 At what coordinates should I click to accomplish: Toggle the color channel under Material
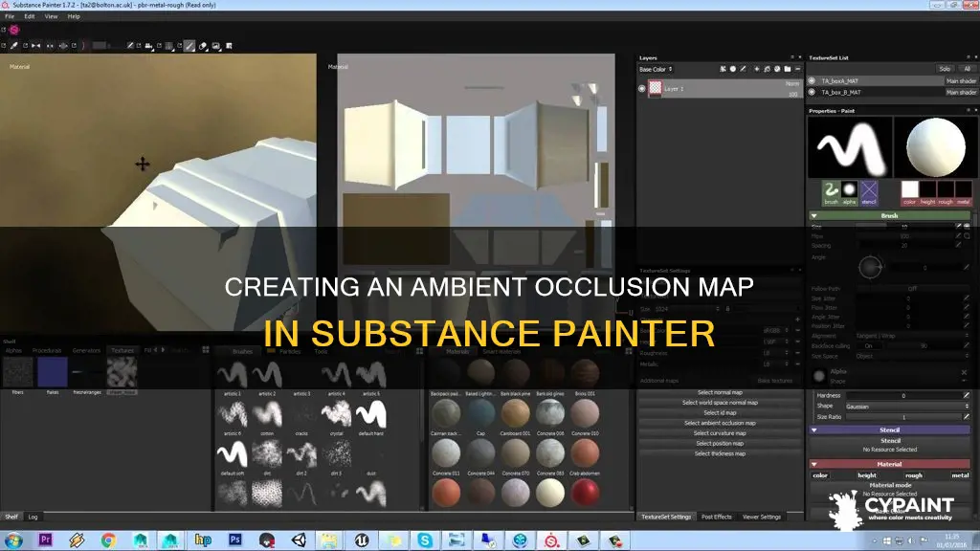click(820, 475)
